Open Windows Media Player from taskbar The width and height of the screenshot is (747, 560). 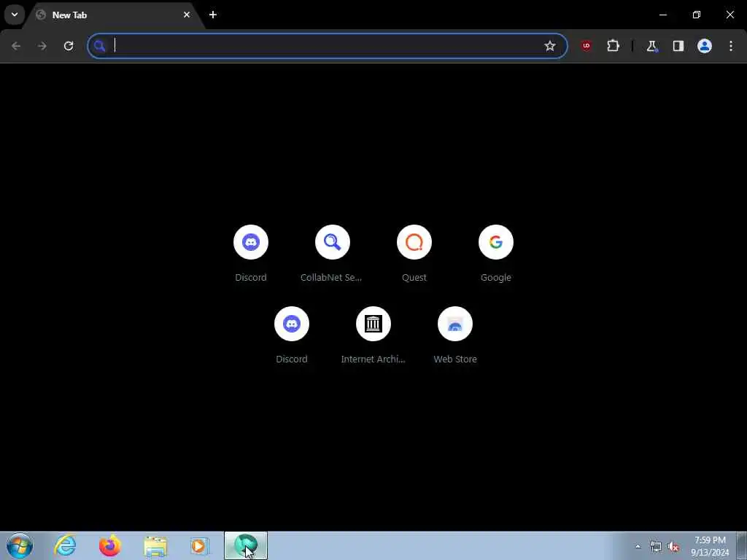[200, 545]
